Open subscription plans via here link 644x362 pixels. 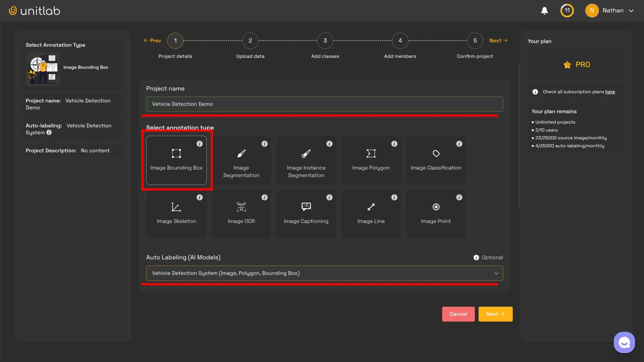click(610, 92)
